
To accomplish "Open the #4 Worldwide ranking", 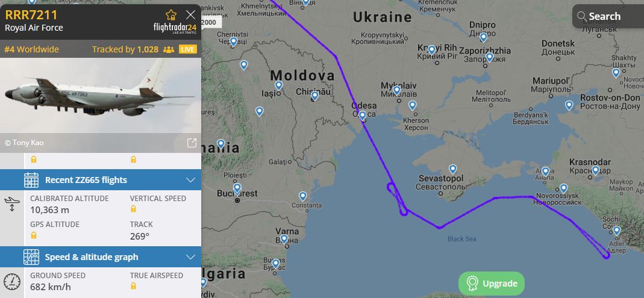I will tap(31, 49).
